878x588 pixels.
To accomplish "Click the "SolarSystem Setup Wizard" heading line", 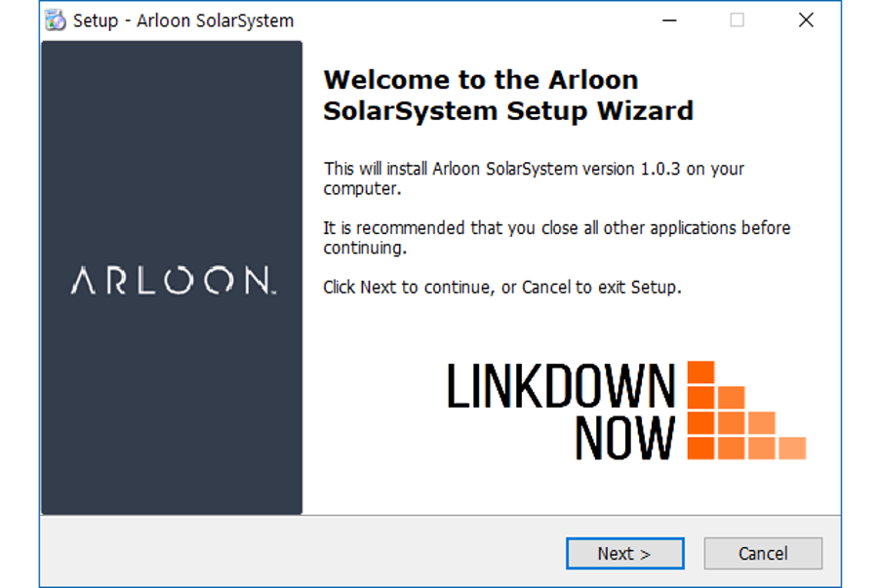I will (507, 111).
